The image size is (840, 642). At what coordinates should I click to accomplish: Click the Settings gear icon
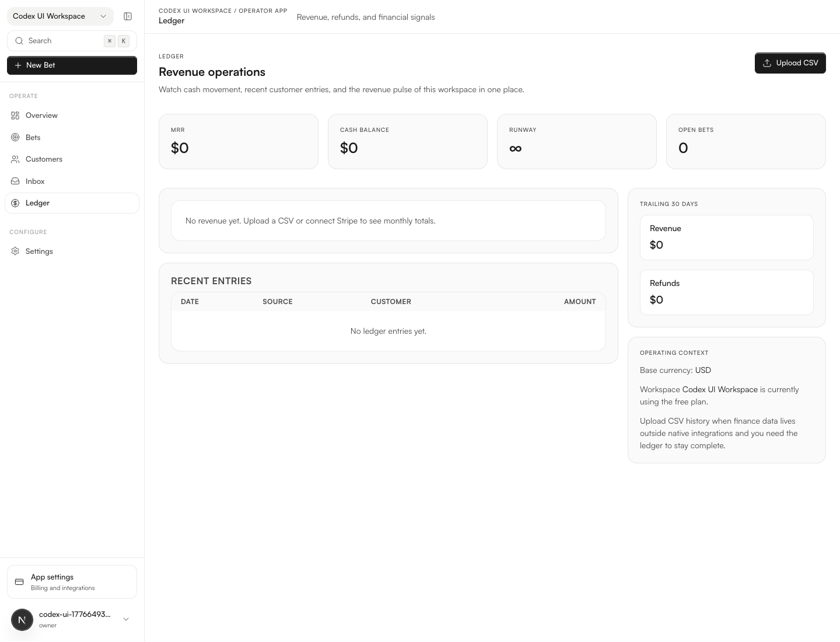(15, 252)
